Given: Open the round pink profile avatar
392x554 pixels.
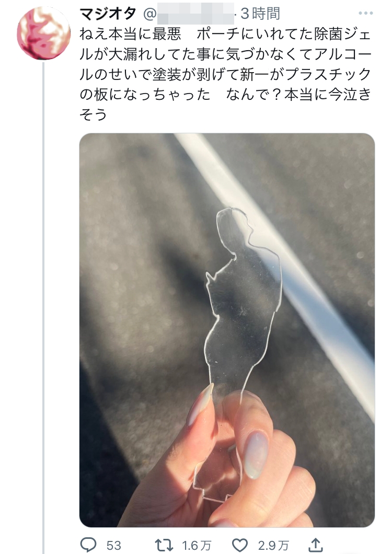Looking at the screenshot, I should click(43, 33).
